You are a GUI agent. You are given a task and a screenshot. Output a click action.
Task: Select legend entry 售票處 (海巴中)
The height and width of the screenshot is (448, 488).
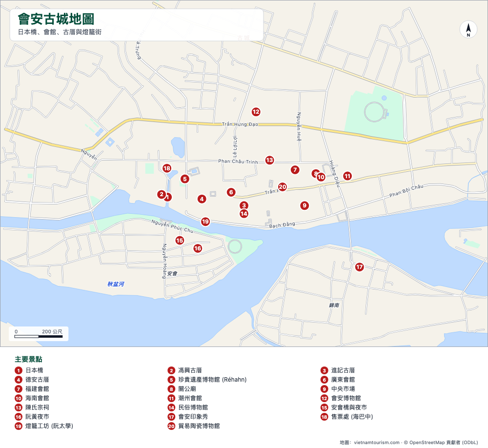352,417
